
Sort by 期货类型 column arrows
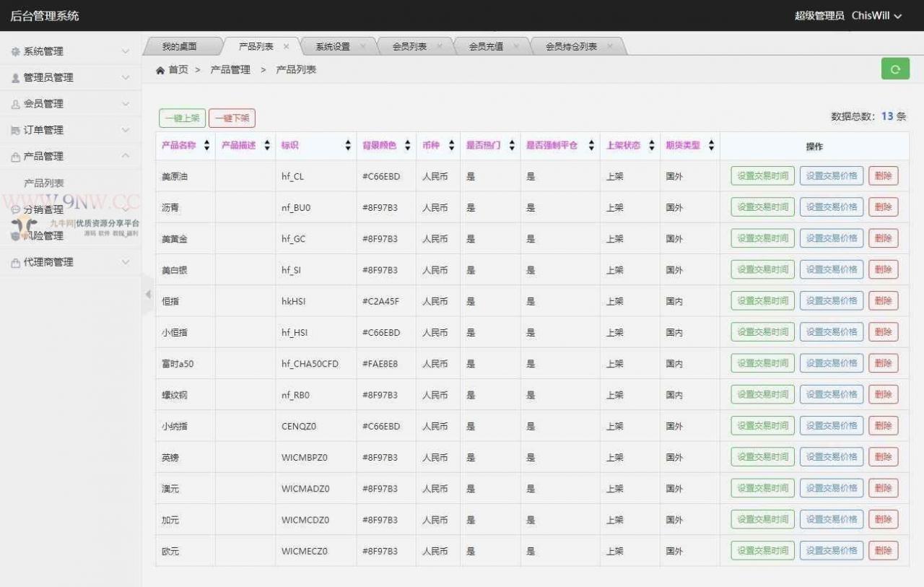pyautogui.click(x=711, y=145)
